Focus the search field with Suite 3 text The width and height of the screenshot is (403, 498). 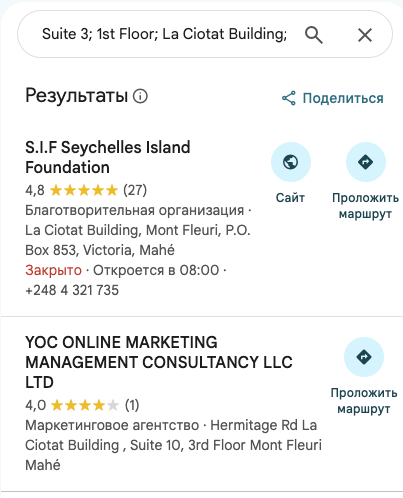pos(164,34)
